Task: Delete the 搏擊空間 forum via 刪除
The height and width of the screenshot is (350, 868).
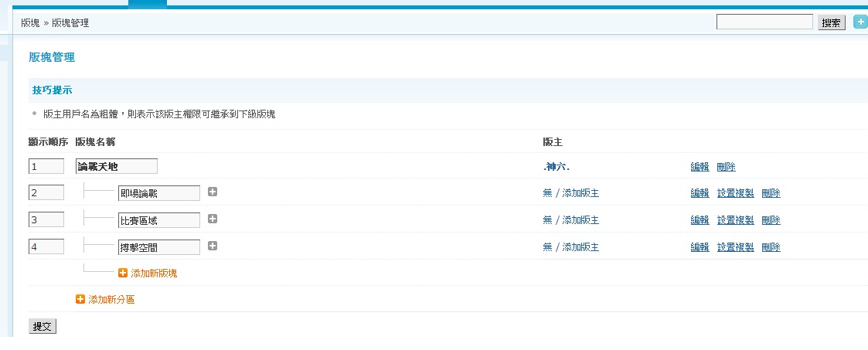Action: point(771,247)
